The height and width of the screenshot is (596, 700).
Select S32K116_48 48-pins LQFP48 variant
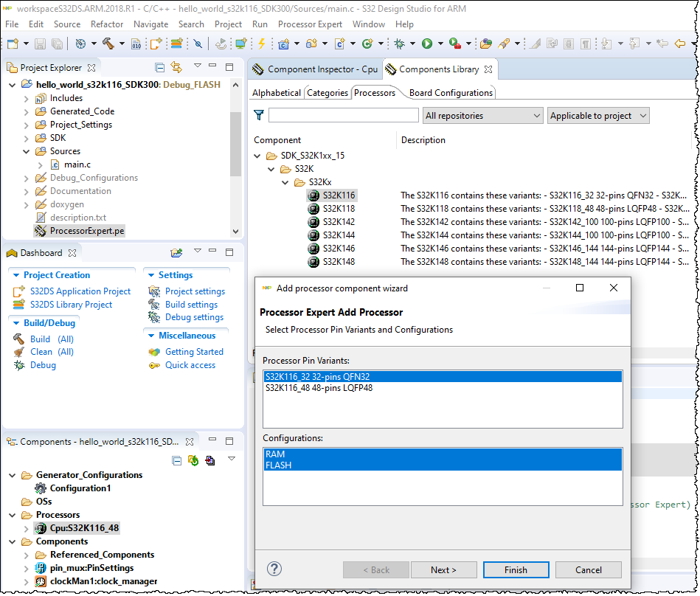coord(443,388)
